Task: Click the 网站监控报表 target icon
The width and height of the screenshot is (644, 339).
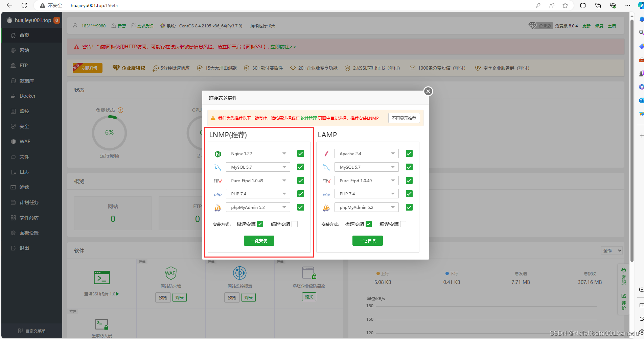Action: click(239, 273)
